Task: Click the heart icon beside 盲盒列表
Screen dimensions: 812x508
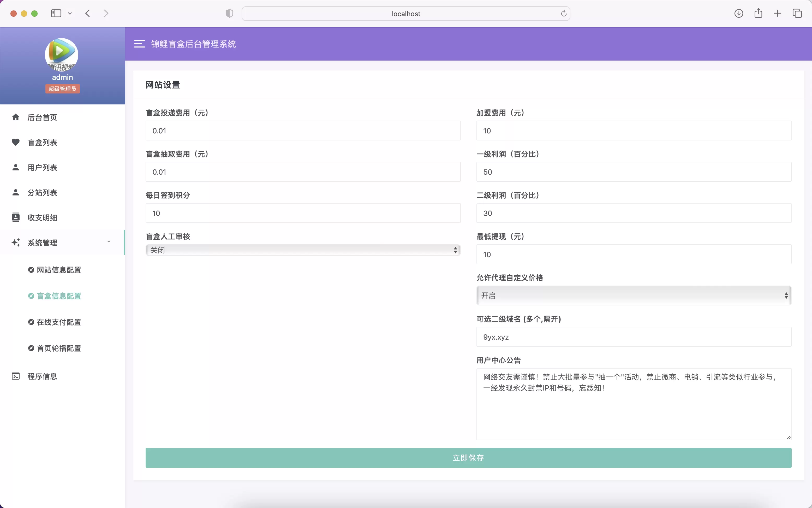Action: pos(15,142)
